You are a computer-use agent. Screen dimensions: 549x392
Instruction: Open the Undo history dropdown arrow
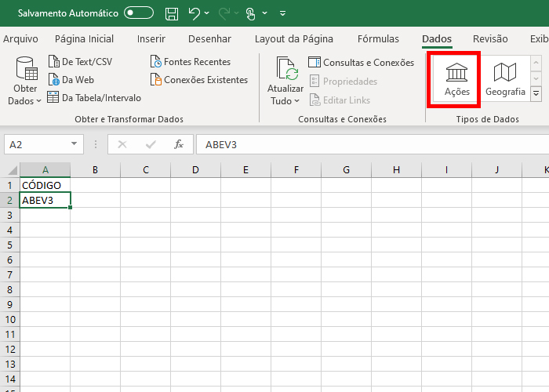[x=207, y=13]
